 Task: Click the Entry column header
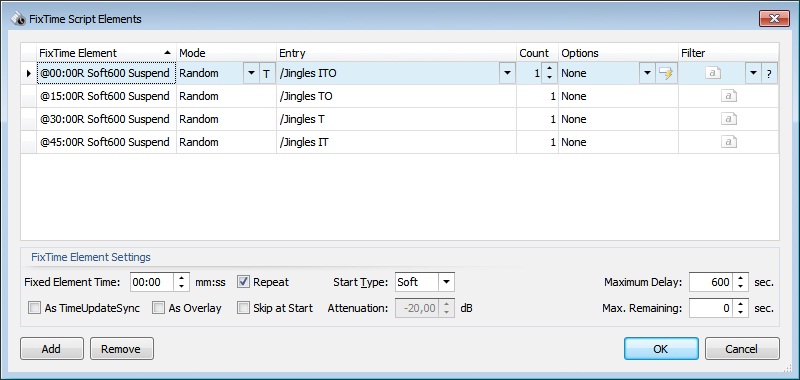click(x=396, y=53)
